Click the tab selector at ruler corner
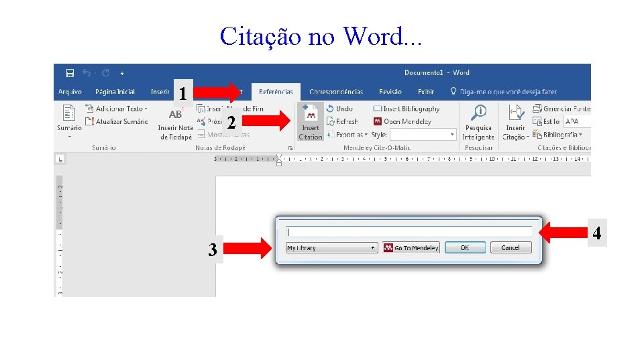 60,160
